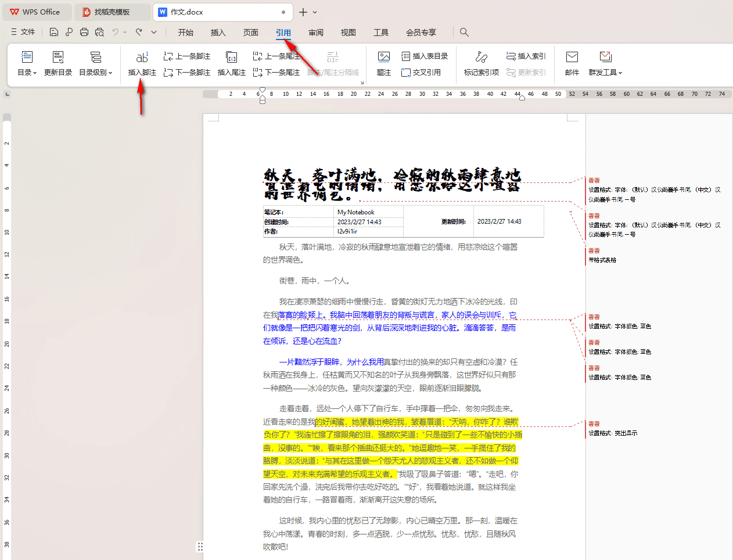
Task: Click the footnote dialog launcher arrow
Action: (362, 82)
